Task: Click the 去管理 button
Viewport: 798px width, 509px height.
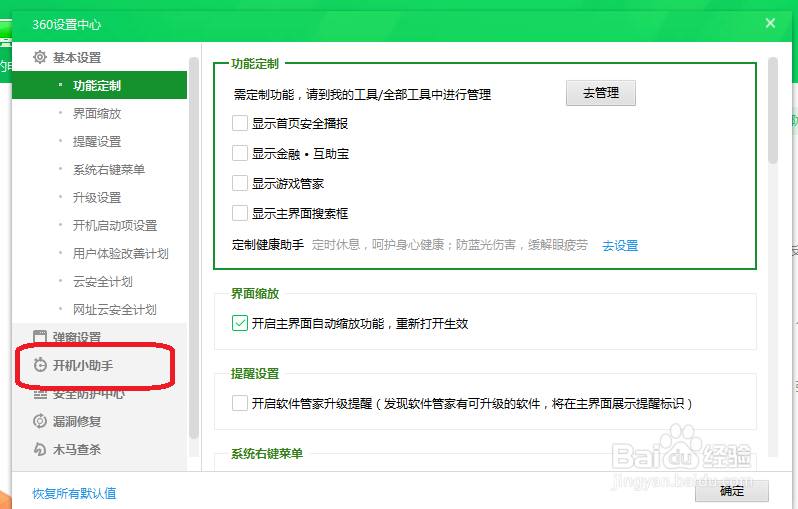Action: [x=601, y=93]
